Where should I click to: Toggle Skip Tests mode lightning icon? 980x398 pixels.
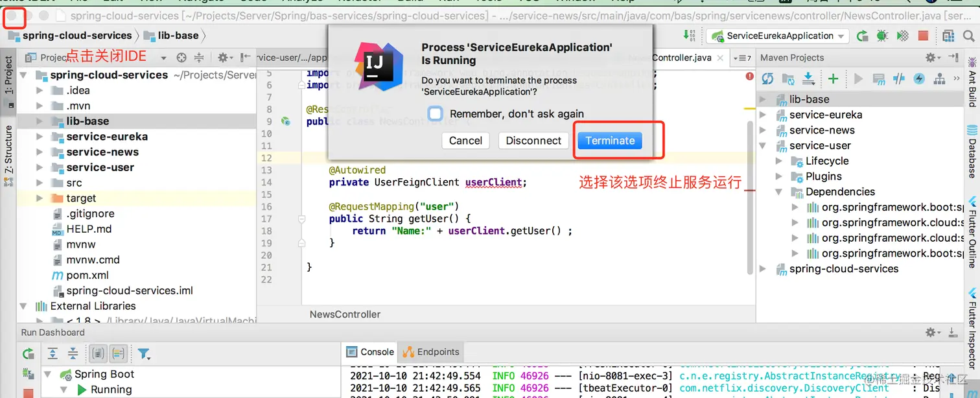[x=918, y=79]
